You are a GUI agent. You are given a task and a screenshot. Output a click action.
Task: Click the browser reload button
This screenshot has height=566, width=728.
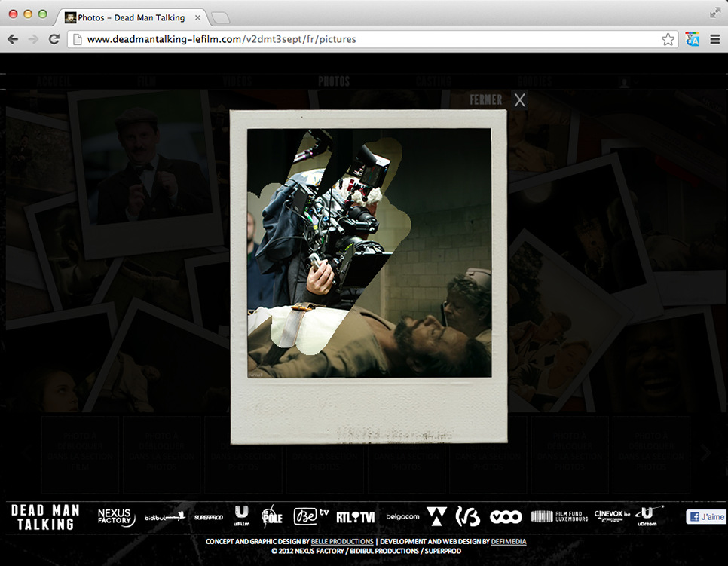[54, 39]
